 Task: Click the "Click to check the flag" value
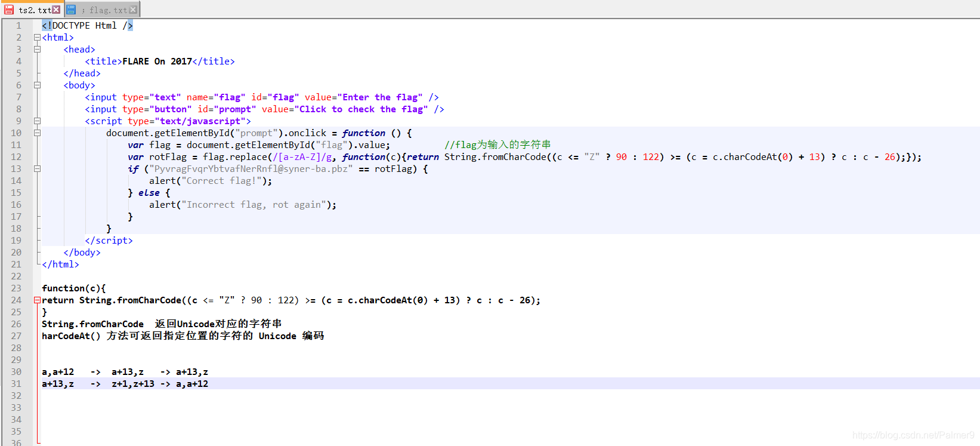361,109
